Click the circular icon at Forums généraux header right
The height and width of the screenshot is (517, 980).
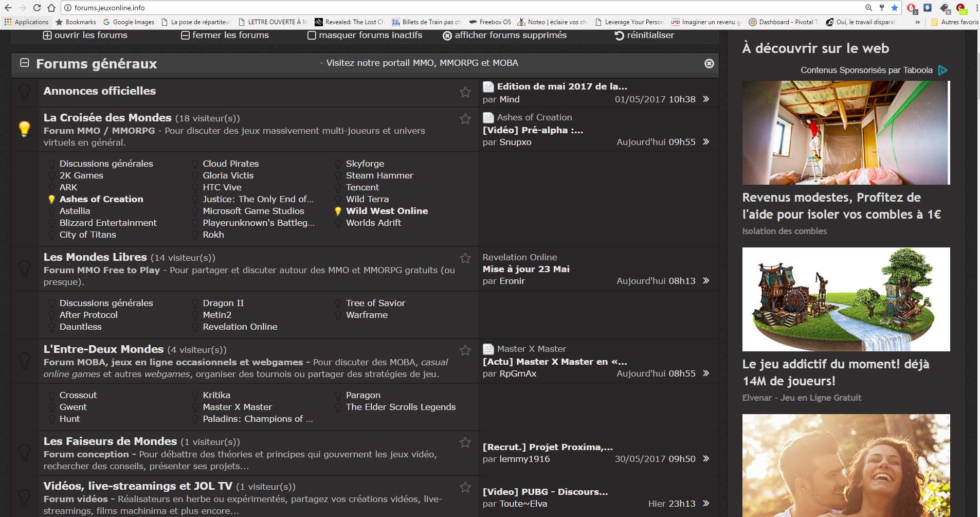tap(709, 63)
